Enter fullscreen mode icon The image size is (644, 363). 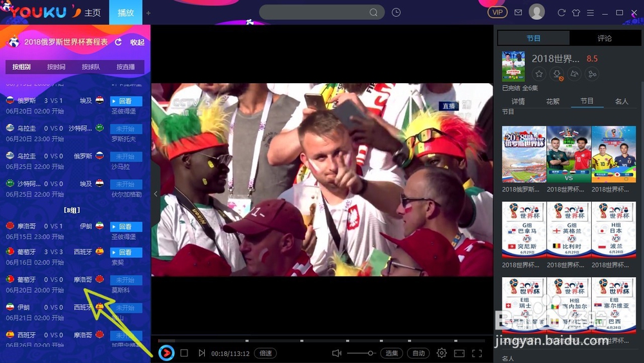coord(477,353)
